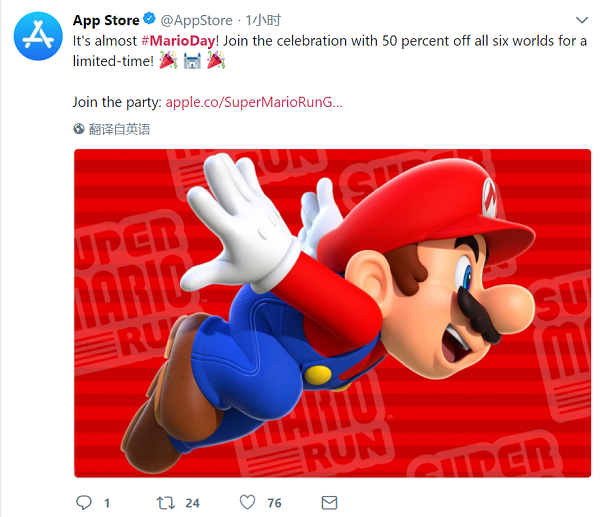
Task: Follow the apple.co/SuperMarioRunG... link
Action: (254, 101)
